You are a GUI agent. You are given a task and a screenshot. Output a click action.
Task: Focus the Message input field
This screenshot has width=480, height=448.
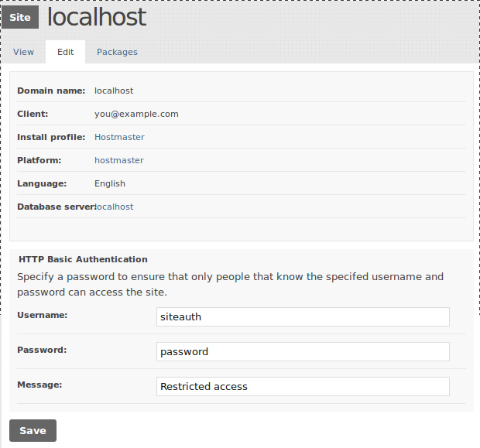[x=303, y=387]
